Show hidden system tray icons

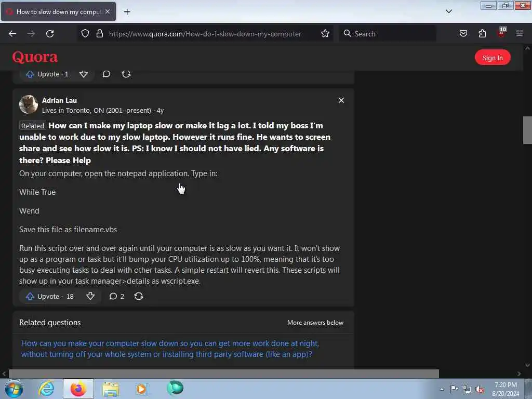coord(442,389)
